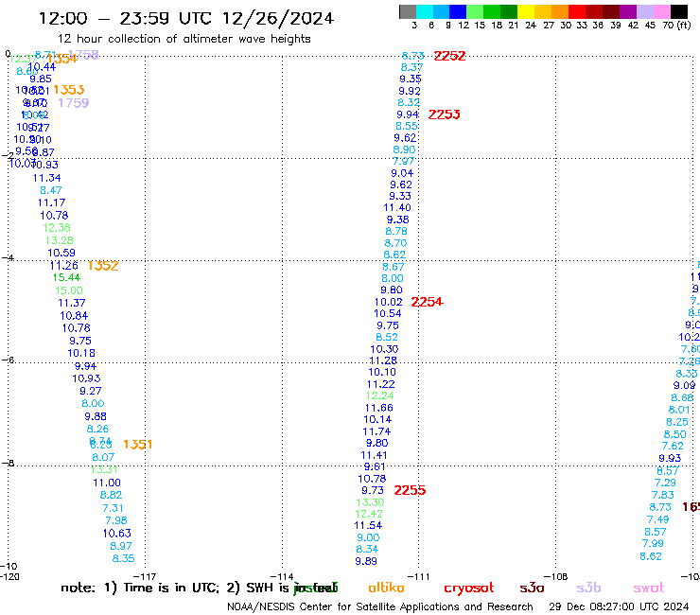Click the 11.74 wave height value
This screenshot has width=700, height=615.
click(376, 431)
